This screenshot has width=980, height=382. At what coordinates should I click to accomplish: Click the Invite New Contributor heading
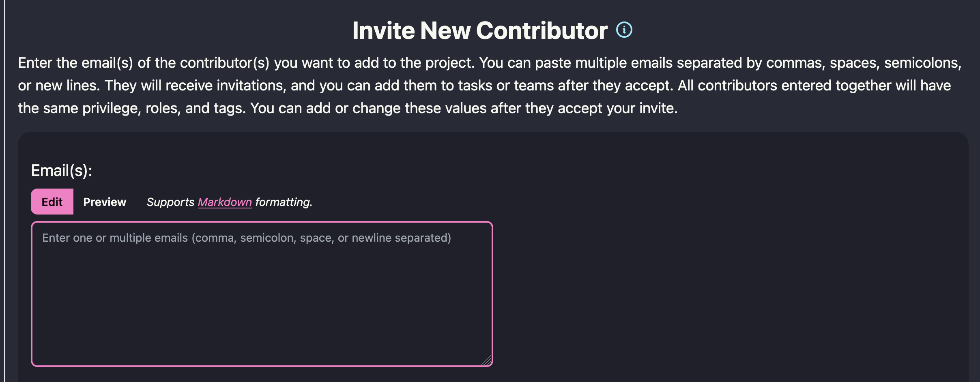pyautogui.click(x=479, y=30)
